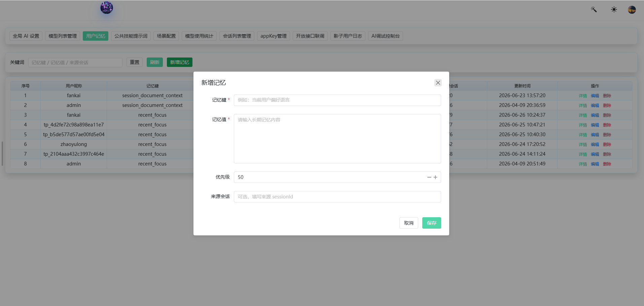Decrease priority with the minus stepper
The width and height of the screenshot is (644, 306).
[x=429, y=177]
